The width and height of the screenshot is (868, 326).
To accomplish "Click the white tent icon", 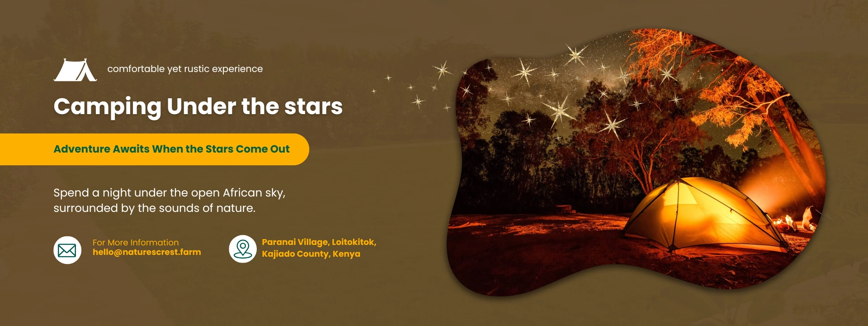I will (75, 70).
